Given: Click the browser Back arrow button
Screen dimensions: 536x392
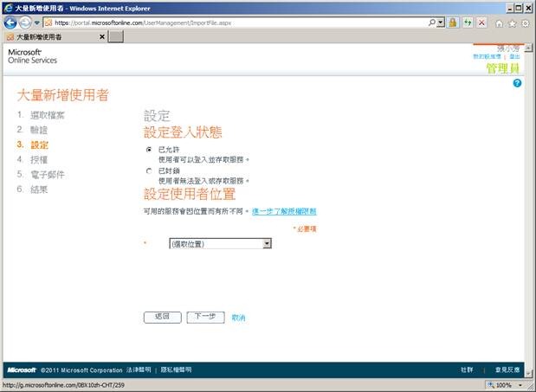Looking at the screenshot, I should [x=10, y=22].
